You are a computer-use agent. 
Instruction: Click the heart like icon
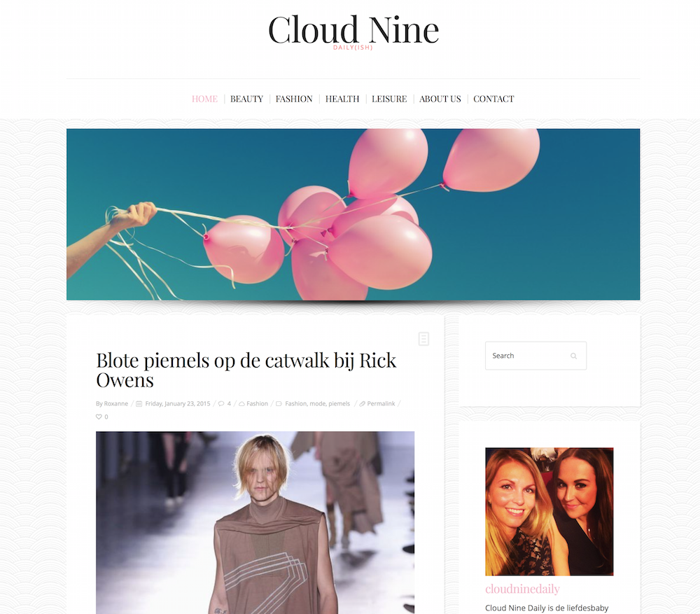pos(99,417)
